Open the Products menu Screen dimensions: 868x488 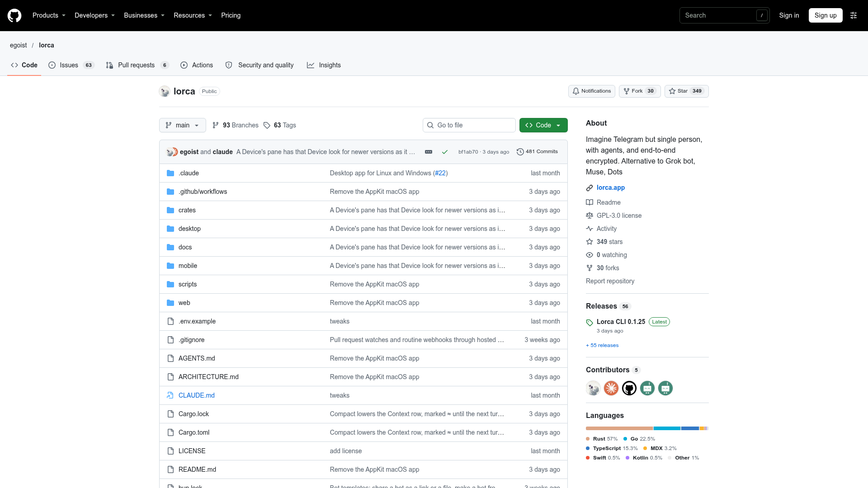pos(49,15)
